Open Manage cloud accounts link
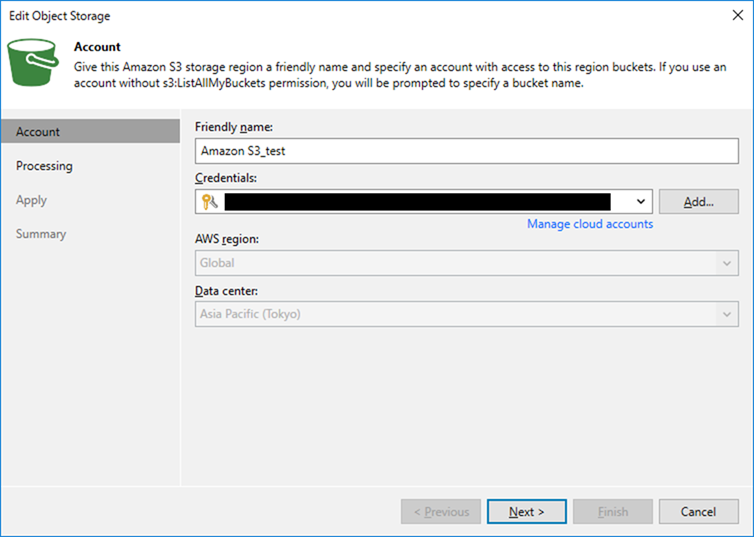Image resolution: width=754 pixels, height=537 pixels. (590, 224)
